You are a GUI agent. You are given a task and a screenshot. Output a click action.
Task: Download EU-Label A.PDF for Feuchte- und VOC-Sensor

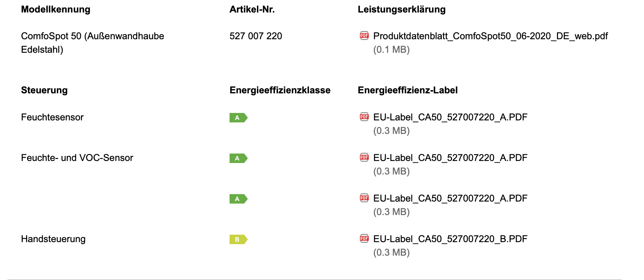point(450,158)
